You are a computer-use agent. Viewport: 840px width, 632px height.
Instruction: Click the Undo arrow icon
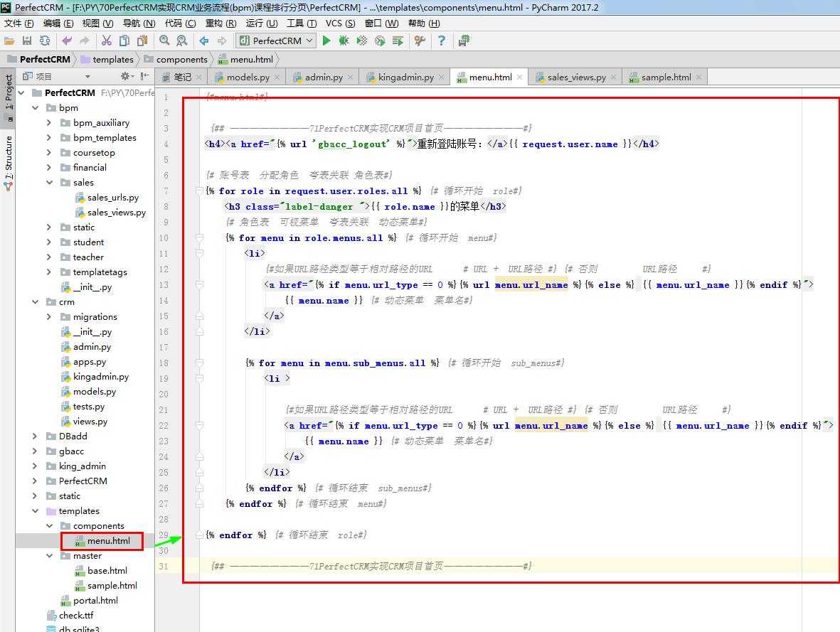point(67,41)
